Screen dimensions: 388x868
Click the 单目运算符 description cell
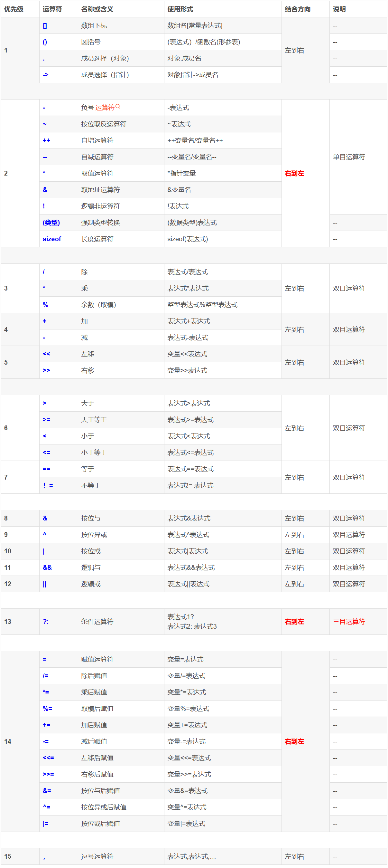358,157
